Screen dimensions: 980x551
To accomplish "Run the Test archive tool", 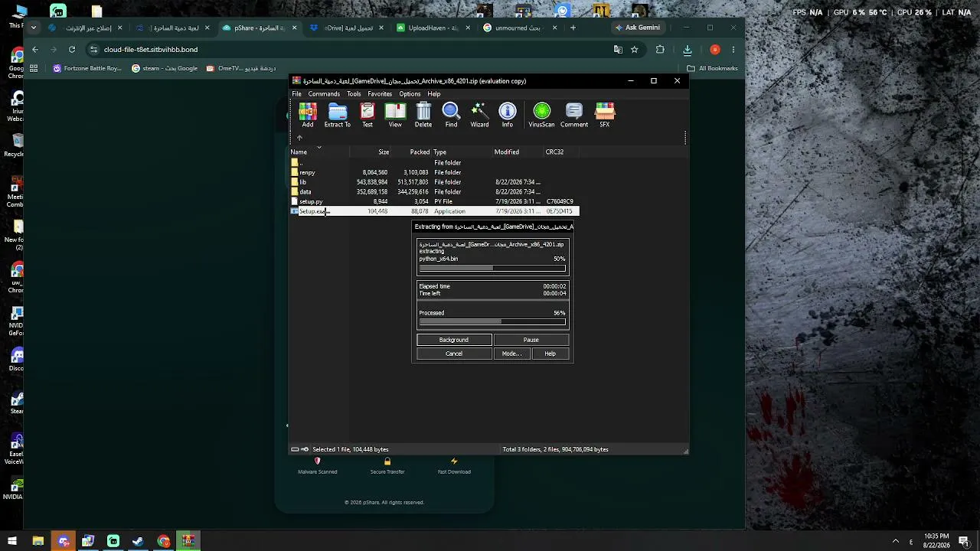I will point(367,116).
